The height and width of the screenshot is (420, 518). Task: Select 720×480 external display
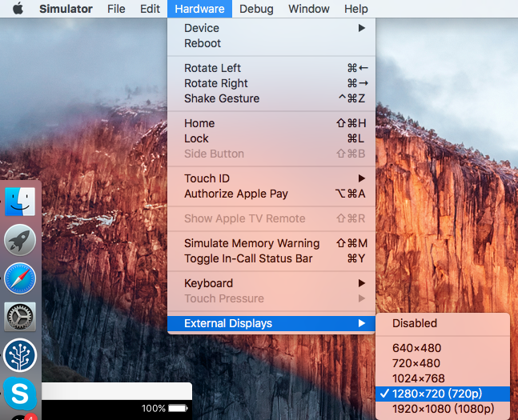point(443,363)
